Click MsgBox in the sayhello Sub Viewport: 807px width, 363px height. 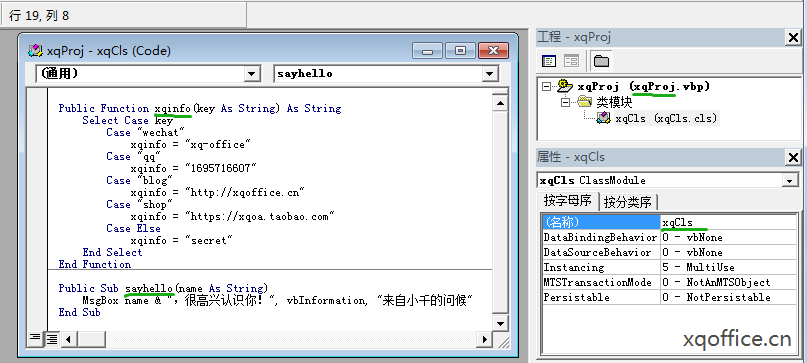(100, 300)
